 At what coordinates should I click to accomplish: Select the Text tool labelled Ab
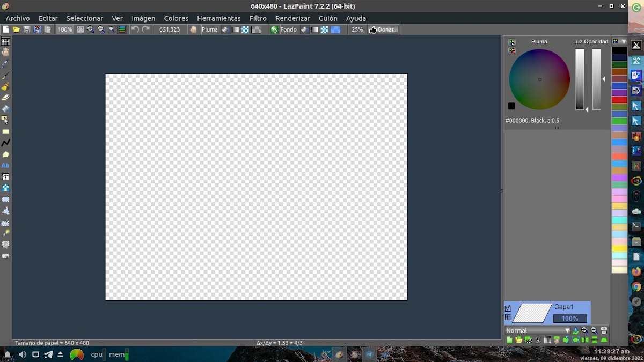pyautogui.click(x=5, y=165)
